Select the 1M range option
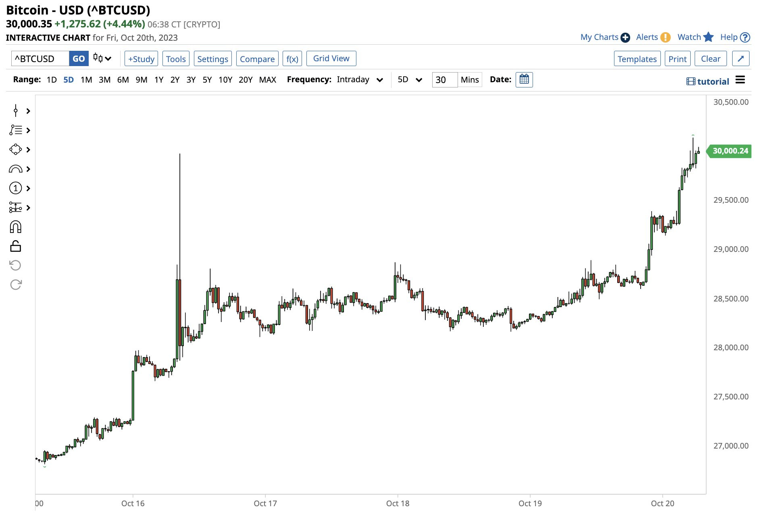Image resolution: width=762 pixels, height=532 pixels. 86,79
